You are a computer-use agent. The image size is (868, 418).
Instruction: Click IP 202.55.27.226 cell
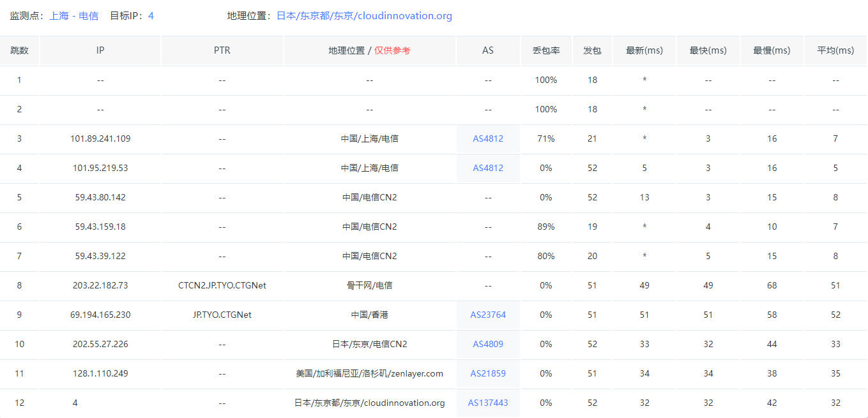click(100, 344)
